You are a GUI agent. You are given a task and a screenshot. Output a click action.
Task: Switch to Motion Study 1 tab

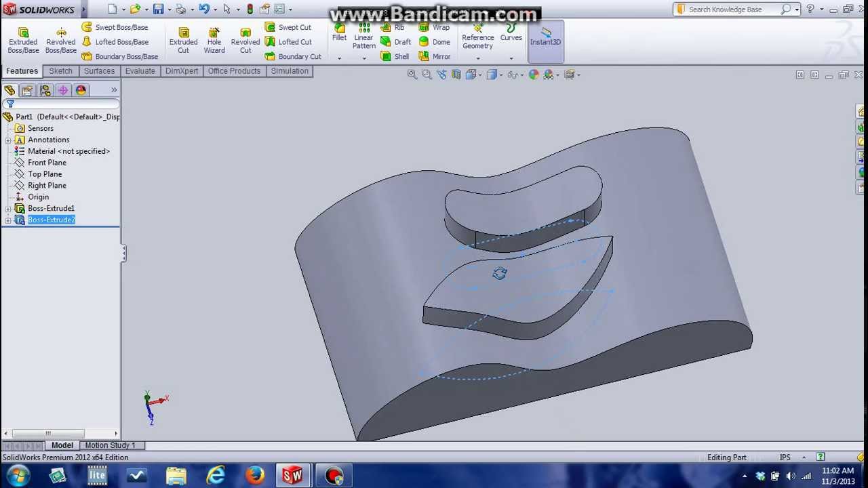pyautogui.click(x=110, y=445)
